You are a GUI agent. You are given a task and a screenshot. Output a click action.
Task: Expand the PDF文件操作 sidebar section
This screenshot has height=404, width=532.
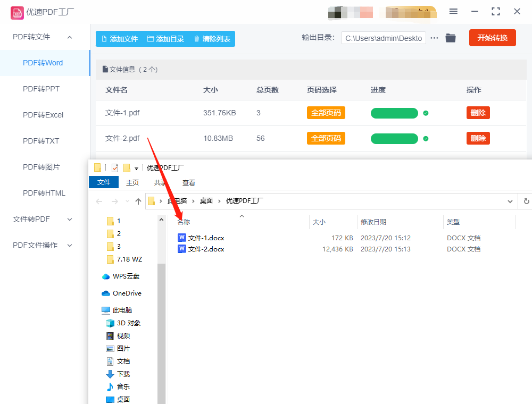70,246
